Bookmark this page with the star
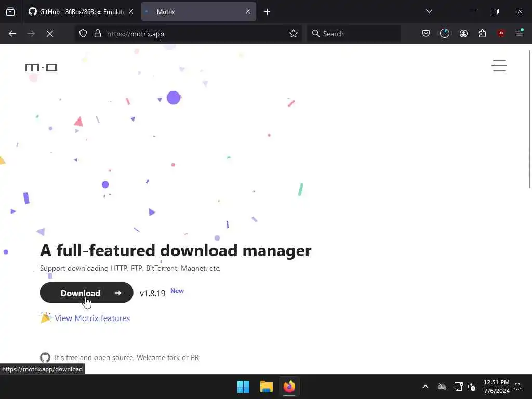Screen dimensions: 532x399 click(294, 34)
